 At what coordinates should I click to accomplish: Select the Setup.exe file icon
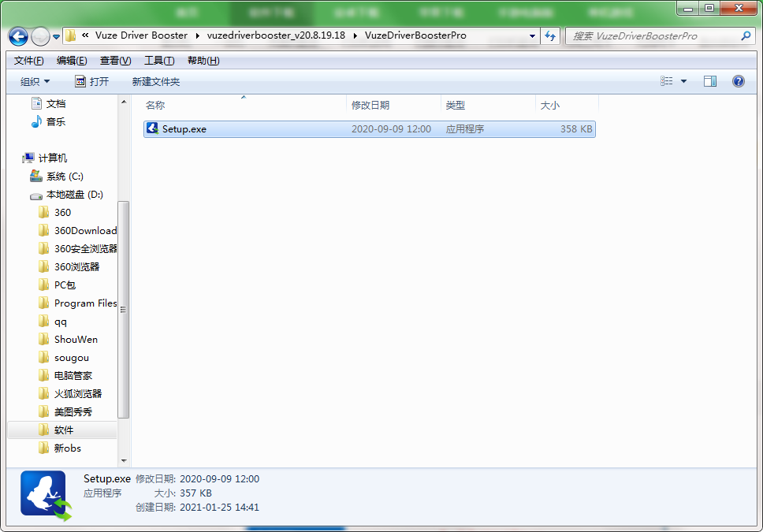pos(152,128)
